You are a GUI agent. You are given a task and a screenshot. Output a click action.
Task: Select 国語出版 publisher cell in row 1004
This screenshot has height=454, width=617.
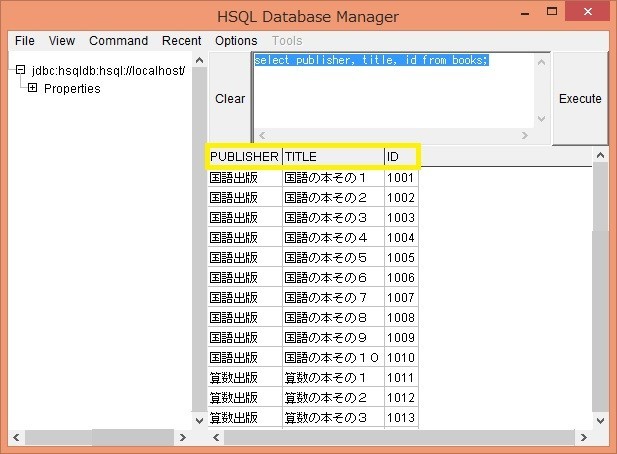click(x=245, y=237)
